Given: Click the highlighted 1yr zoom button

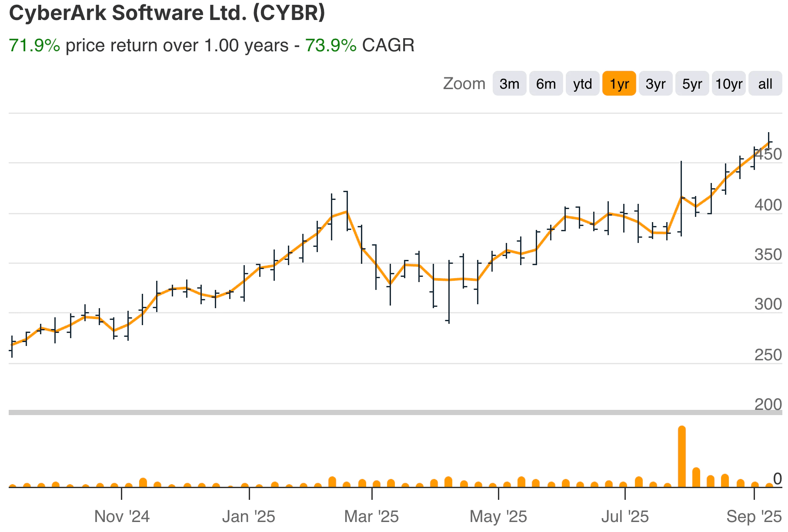Looking at the screenshot, I should click(619, 83).
